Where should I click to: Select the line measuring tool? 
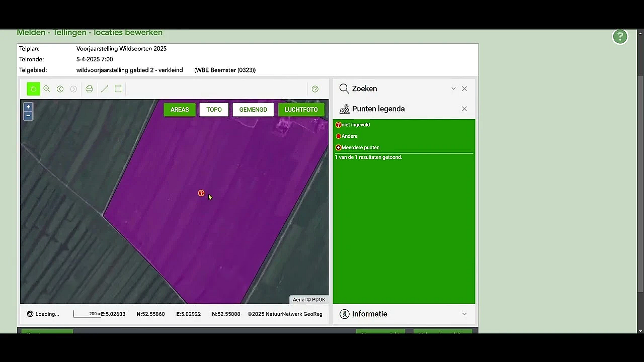coord(104,89)
